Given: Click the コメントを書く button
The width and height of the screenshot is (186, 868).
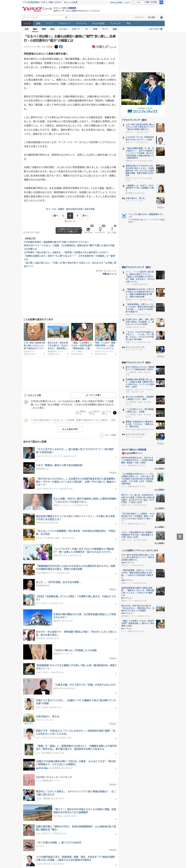Looking at the screenshot, I should (93, 395).
